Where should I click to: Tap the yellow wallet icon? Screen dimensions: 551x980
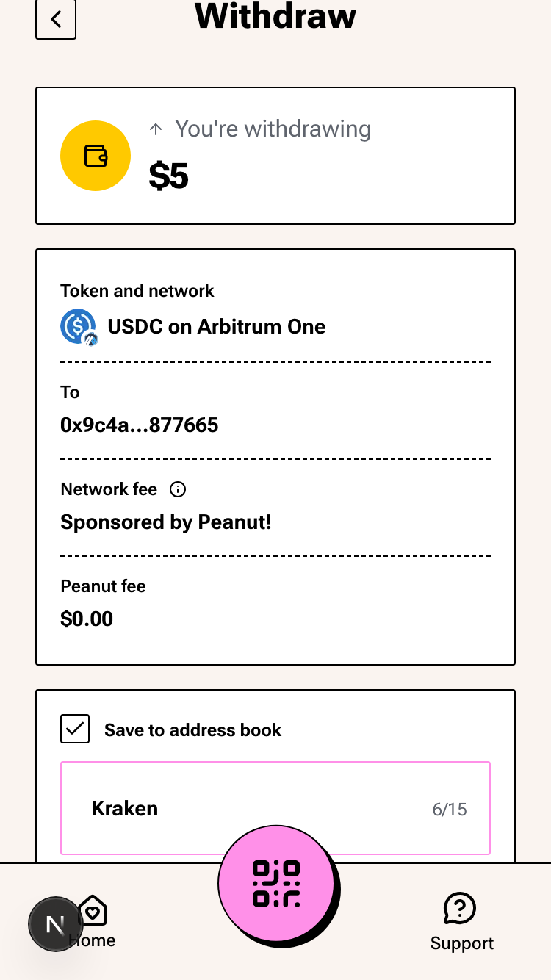pyautogui.click(x=96, y=156)
